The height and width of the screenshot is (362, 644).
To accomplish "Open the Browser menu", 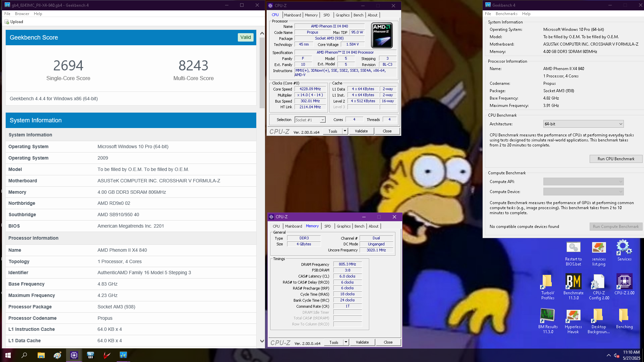I will click(x=22, y=14).
